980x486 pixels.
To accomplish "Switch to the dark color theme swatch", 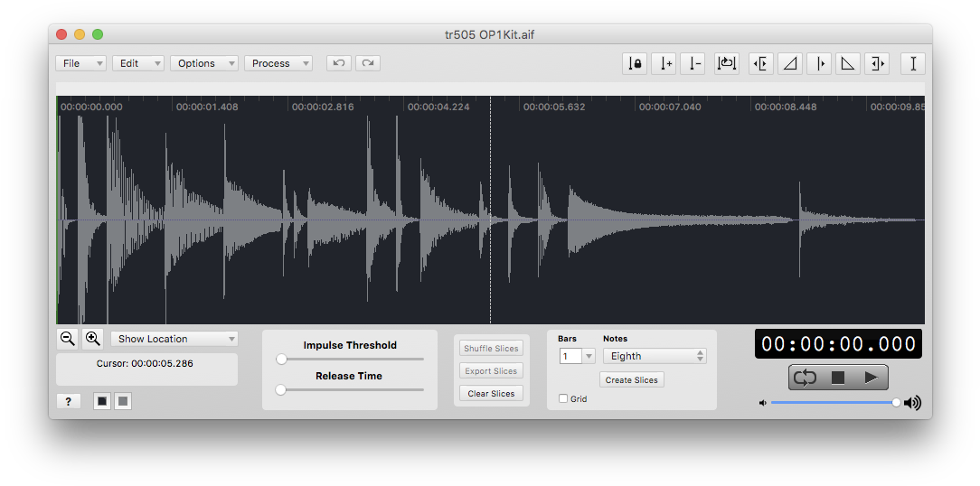I will pos(102,401).
